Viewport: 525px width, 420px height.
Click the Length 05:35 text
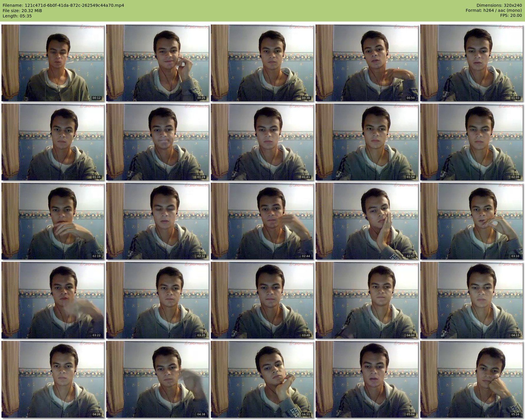point(17,16)
